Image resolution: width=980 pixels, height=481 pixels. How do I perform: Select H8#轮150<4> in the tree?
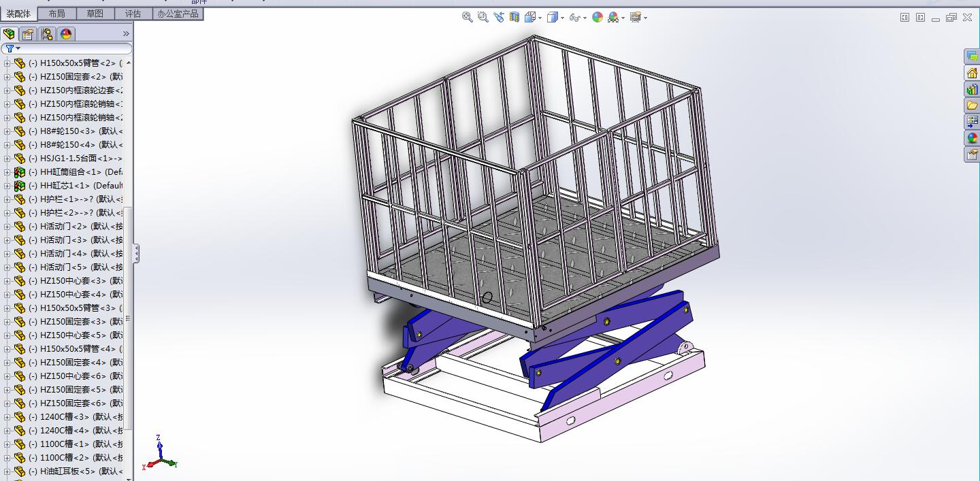[76, 145]
